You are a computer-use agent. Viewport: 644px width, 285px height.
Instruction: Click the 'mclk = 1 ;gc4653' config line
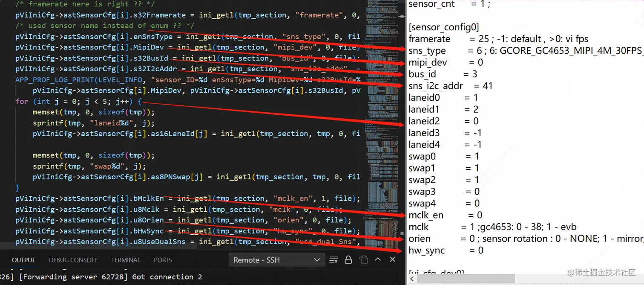[x=492, y=227]
